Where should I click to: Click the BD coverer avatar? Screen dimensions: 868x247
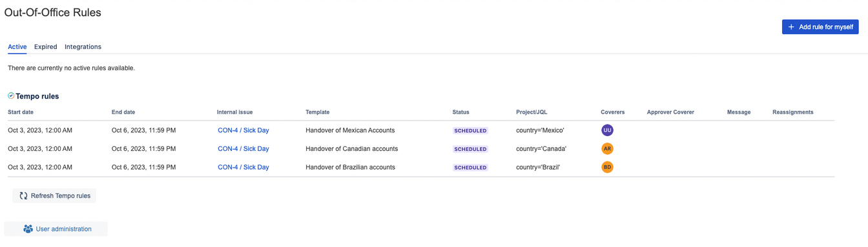(607, 167)
